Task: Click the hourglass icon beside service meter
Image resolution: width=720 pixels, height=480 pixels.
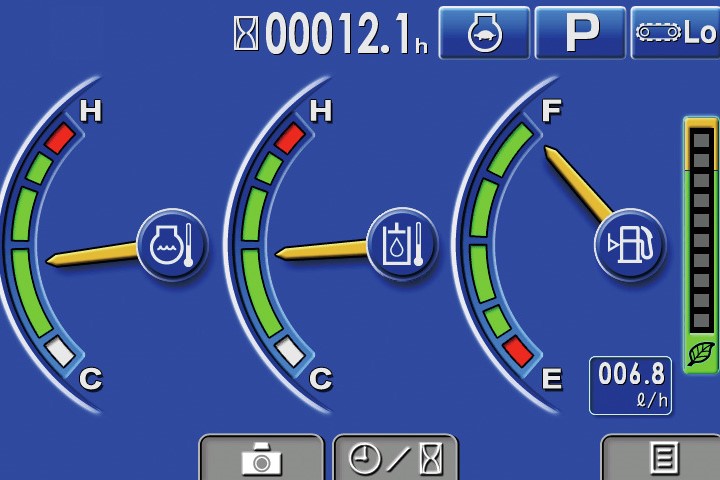Action: [x=245, y=34]
